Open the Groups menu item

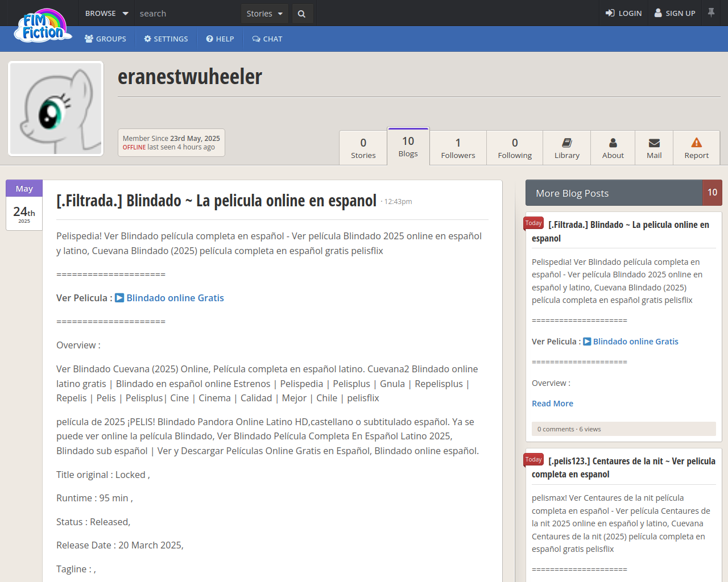click(x=106, y=39)
